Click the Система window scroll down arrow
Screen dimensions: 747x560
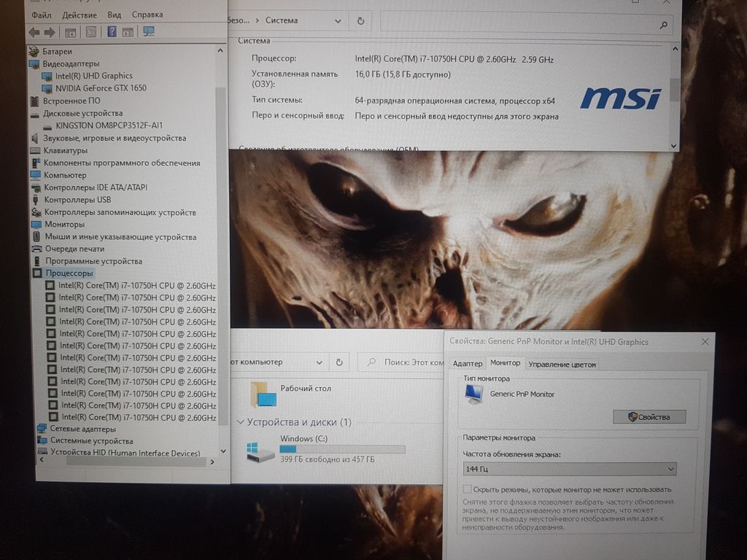(673, 146)
